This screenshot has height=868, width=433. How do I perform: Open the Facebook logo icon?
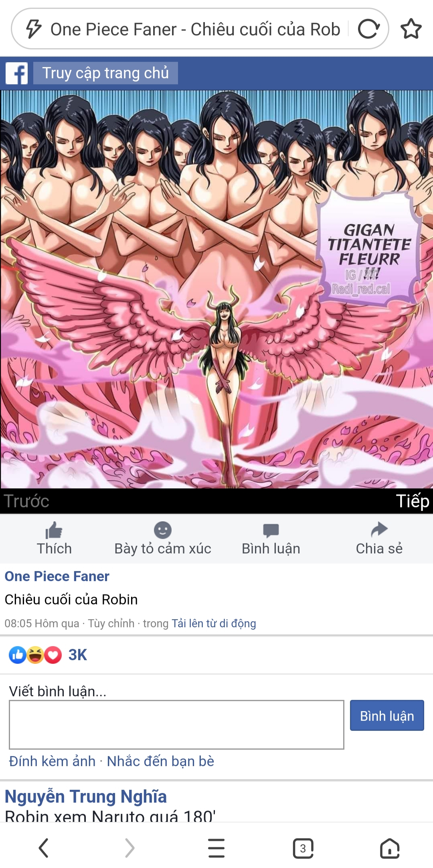tap(16, 73)
